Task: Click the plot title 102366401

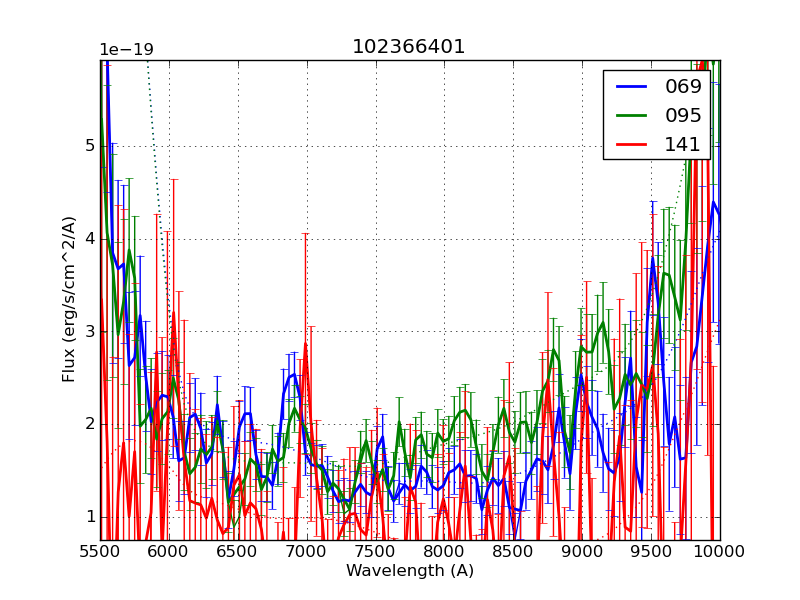Action: [x=409, y=47]
